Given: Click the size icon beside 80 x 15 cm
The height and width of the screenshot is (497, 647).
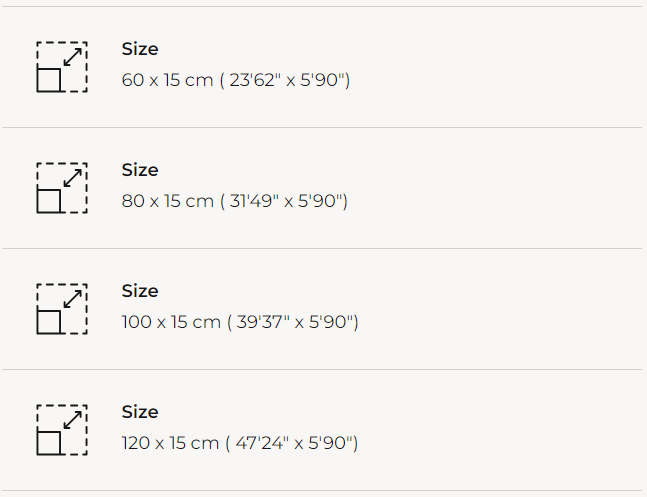Looking at the screenshot, I should click(62, 187).
